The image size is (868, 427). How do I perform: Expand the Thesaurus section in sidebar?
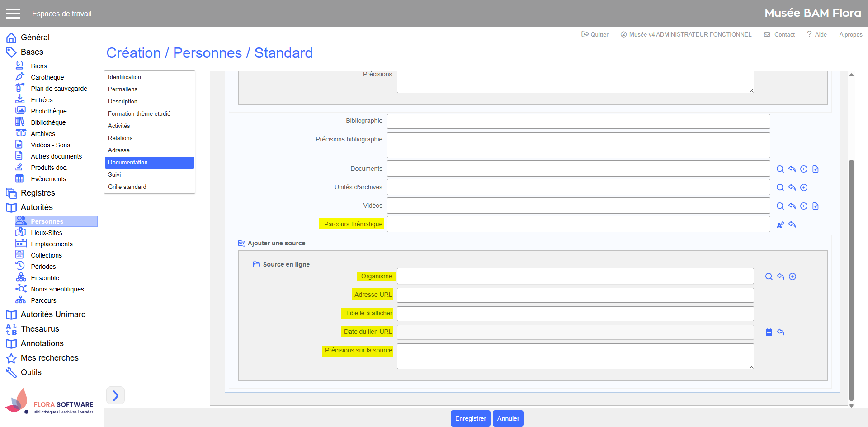click(x=40, y=329)
